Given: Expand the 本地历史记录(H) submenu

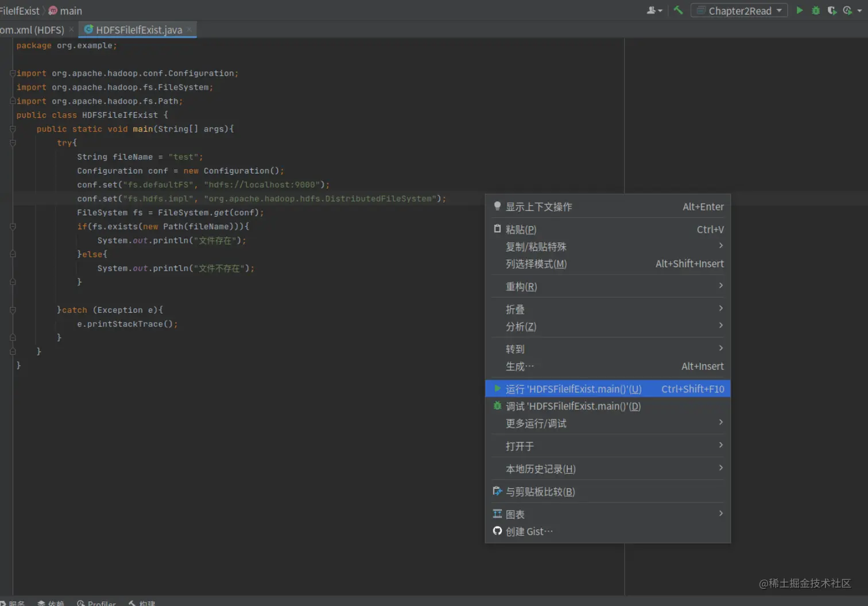Looking at the screenshot, I should (x=608, y=469).
